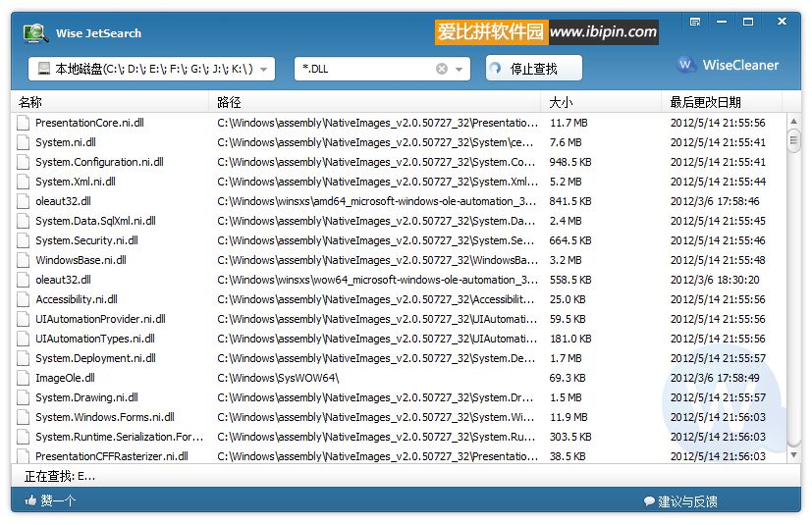The height and width of the screenshot is (525, 812).
Task: Click the 948.5 KB size value
Action: (x=570, y=162)
